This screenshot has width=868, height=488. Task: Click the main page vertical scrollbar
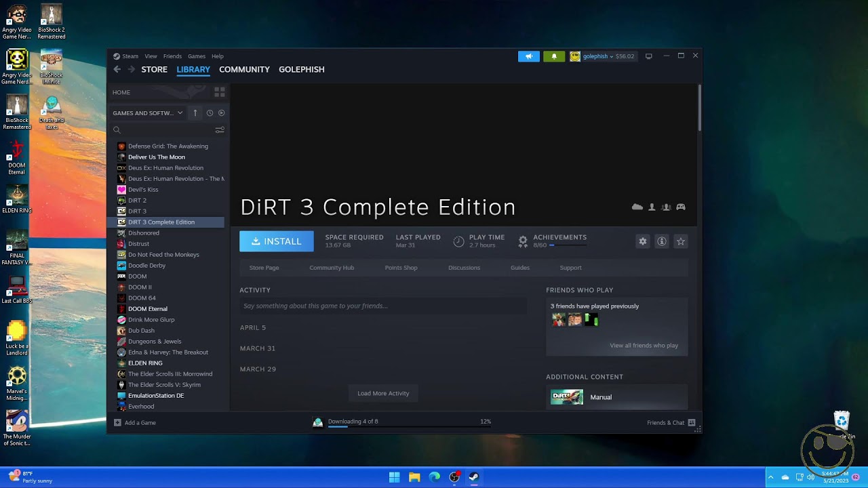(x=699, y=108)
